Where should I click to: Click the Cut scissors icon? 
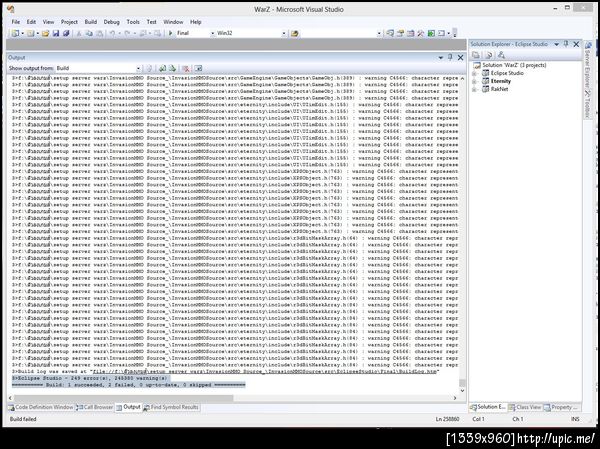[x=79, y=33]
